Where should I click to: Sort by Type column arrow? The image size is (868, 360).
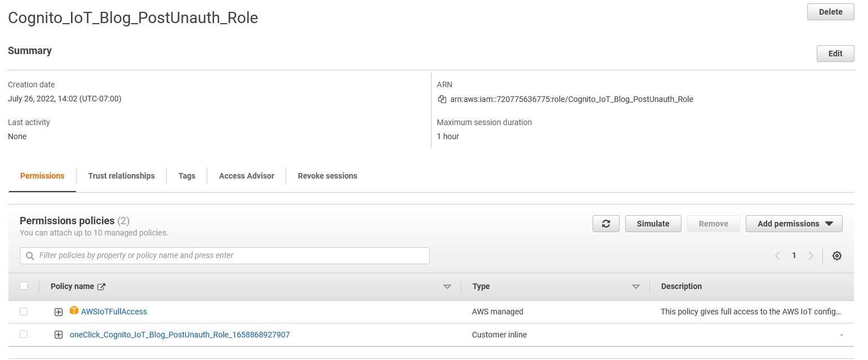tap(636, 287)
